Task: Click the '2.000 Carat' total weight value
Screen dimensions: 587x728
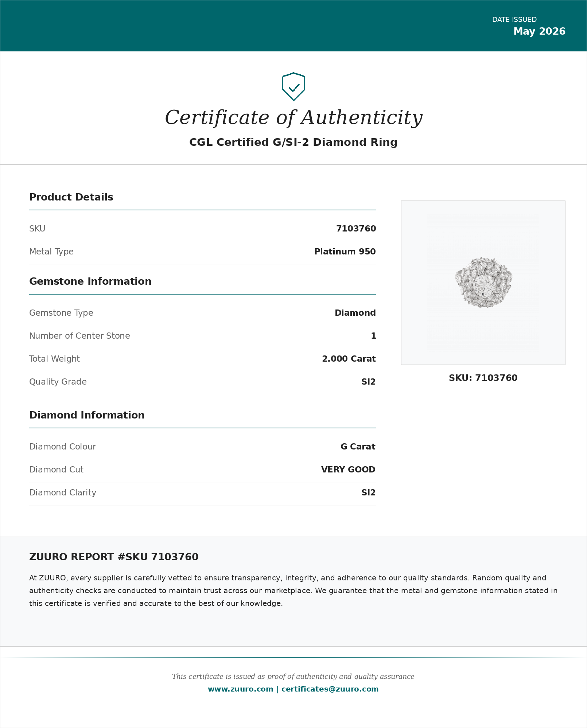Action: 349,359
